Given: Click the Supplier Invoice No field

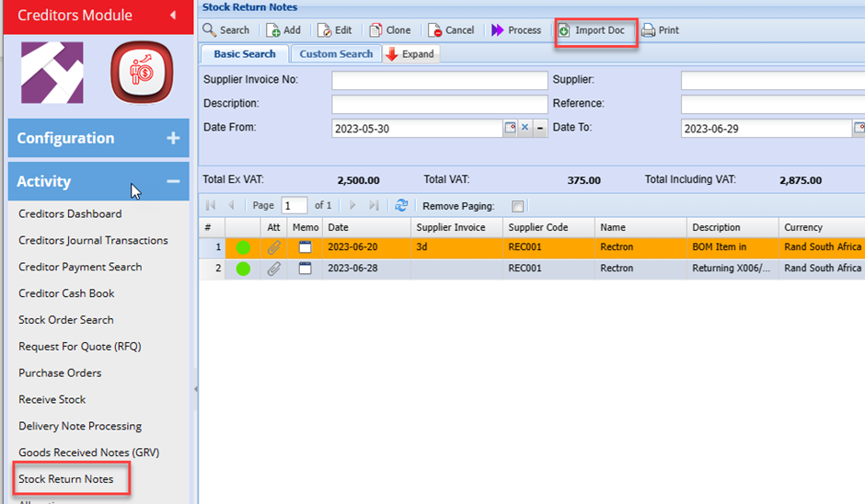Looking at the screenshot, I should coord(439,80).
